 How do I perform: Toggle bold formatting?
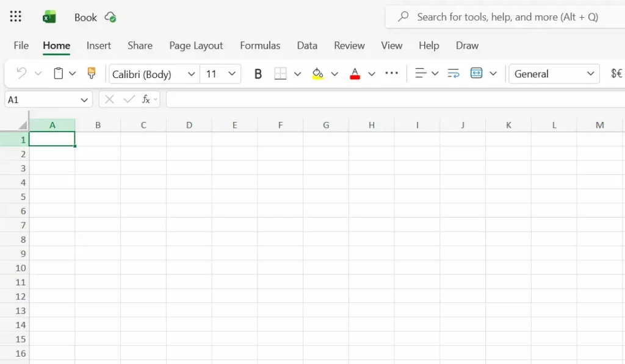click(x=258, y=74)
